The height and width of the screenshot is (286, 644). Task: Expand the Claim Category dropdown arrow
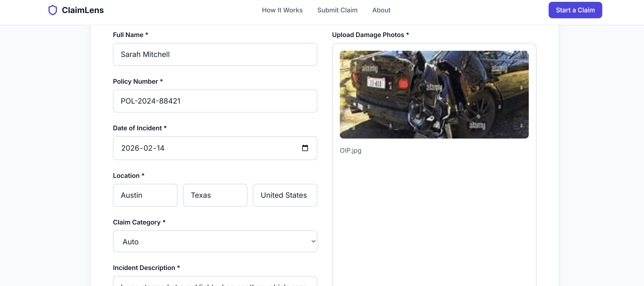313,241
